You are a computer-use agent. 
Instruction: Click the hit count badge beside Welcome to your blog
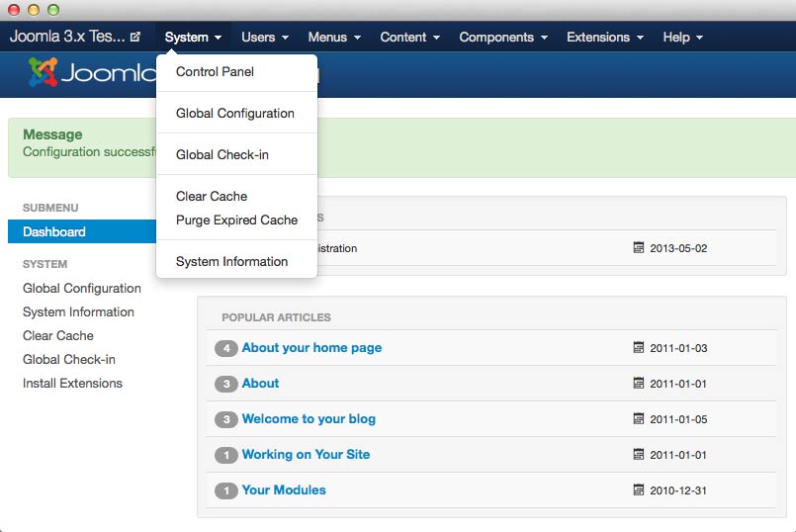click(x=226, y=419)
